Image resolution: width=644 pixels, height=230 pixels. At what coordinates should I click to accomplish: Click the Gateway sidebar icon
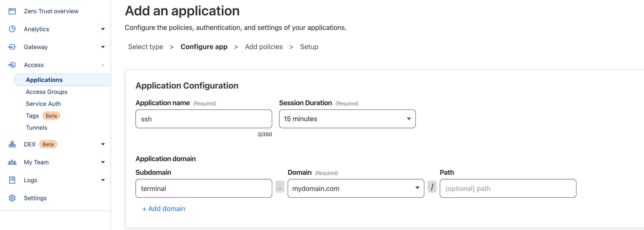point(12,47)
